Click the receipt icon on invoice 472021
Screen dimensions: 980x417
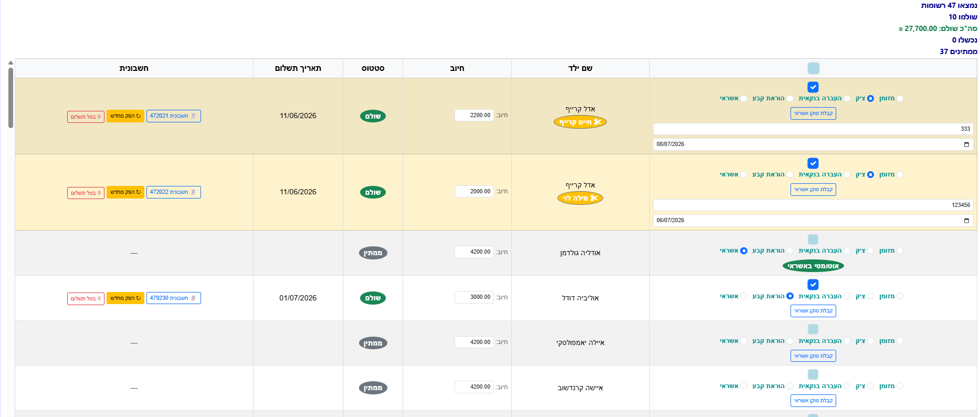193,116
